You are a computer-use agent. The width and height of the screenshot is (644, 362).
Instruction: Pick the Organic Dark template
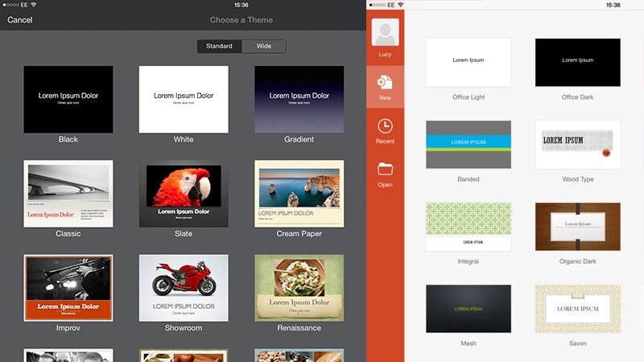577,227
